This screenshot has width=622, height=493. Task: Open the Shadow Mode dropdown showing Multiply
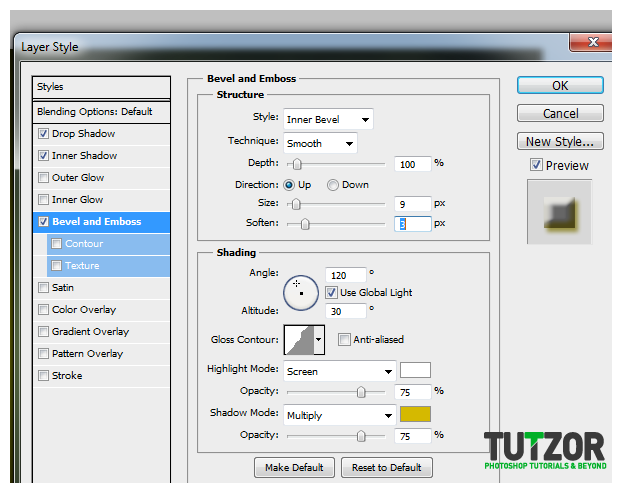pyautogui.click(x=340, y=415)
